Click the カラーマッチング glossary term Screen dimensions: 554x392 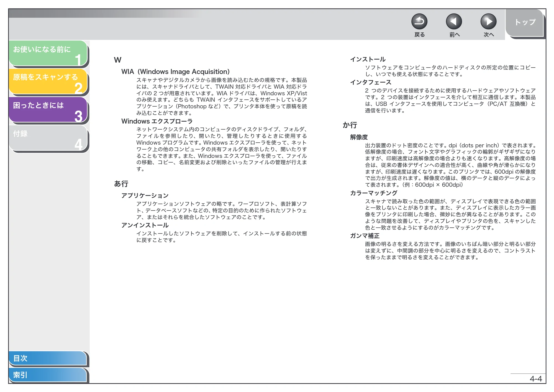click(374, 193)
